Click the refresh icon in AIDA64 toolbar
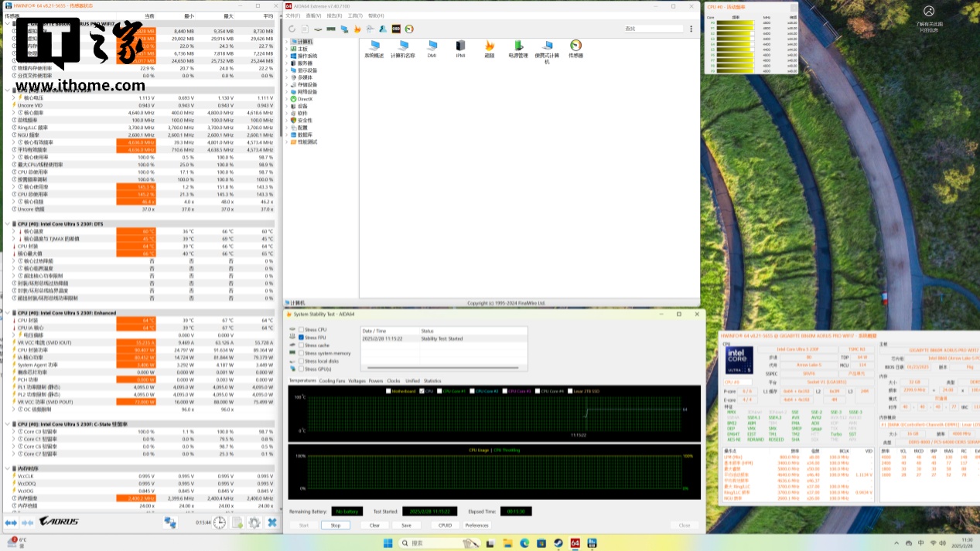This screenshot has height=551, width=980. pyautogui.click(x=292, y=29)
